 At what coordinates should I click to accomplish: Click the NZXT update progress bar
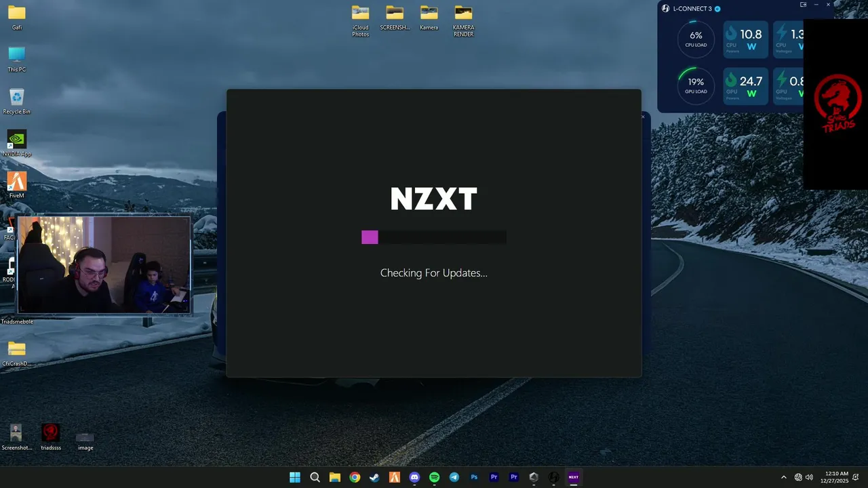click(434, 237)
